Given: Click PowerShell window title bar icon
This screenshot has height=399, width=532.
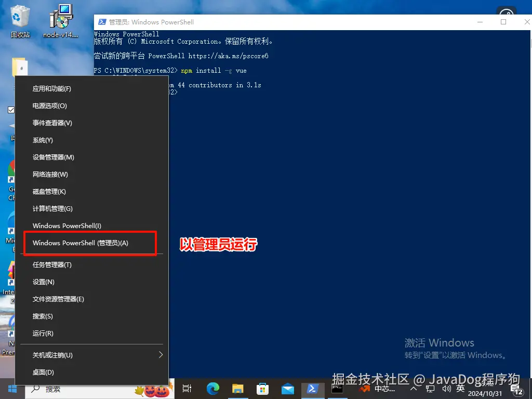Looking at the screenshot, I should tap(102, 22).
